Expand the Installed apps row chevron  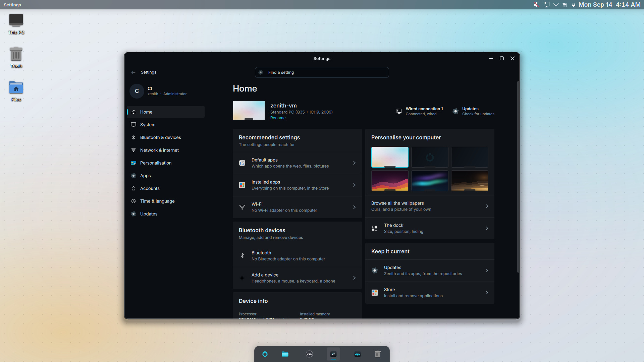[x=355, y=185]
